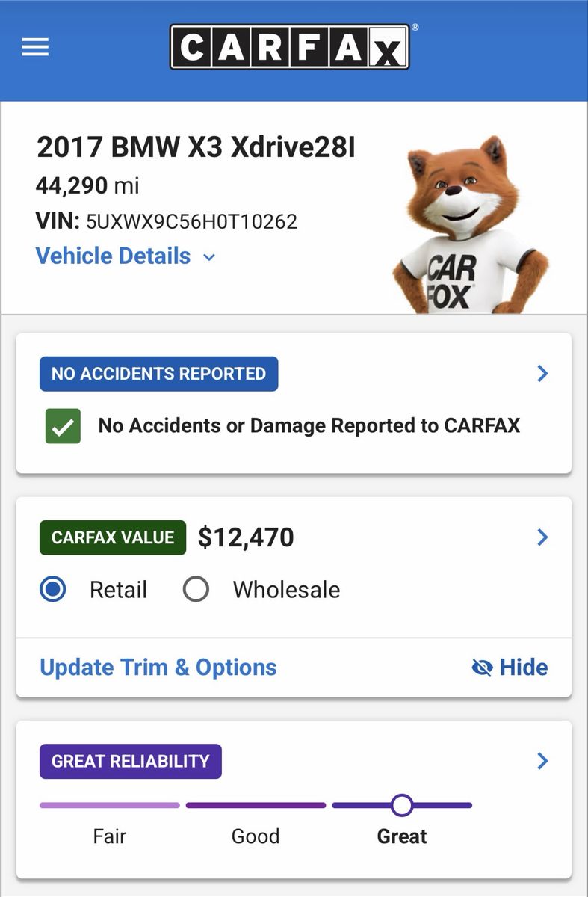This screenshot has width=588, height=897.
Task: Open Great Reliability details arrow
Action: [x=543, y=761]
